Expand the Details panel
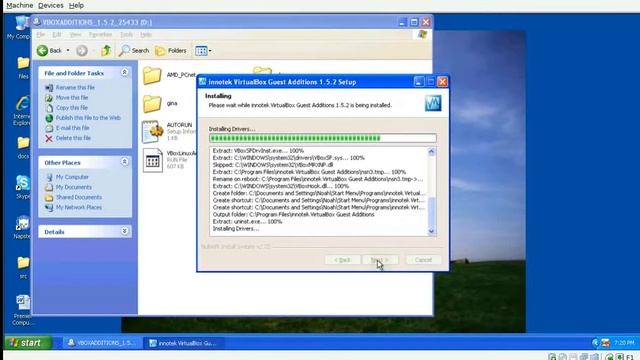 point(124,231)
